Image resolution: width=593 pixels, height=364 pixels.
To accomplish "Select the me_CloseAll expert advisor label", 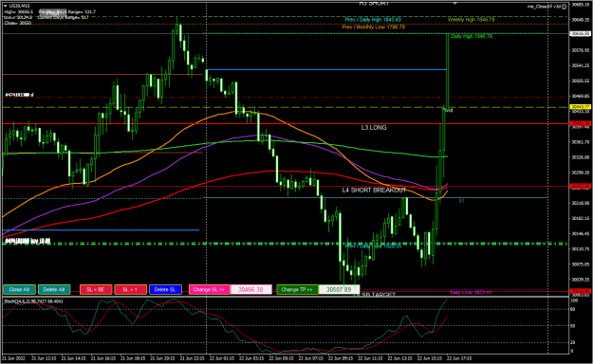I will pos(544,7).
